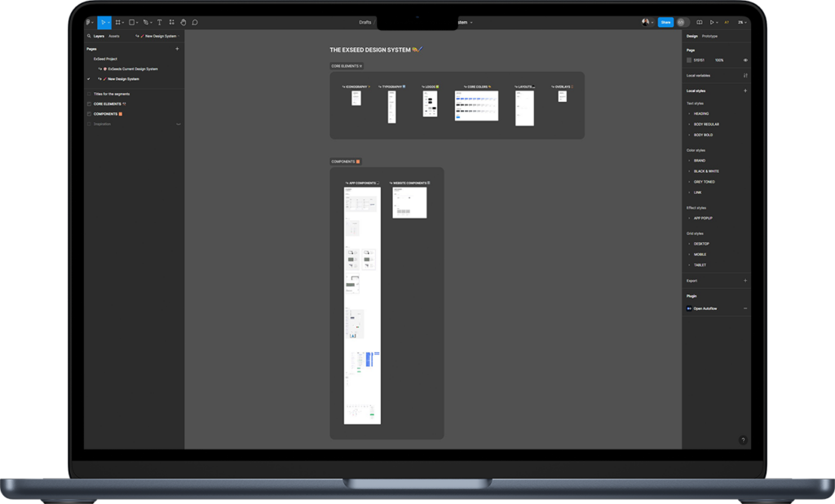The width and height of the screenshot is (835, 504).
Task: Select the Rectangle shape tool
Action: click(x=131, y=22)
